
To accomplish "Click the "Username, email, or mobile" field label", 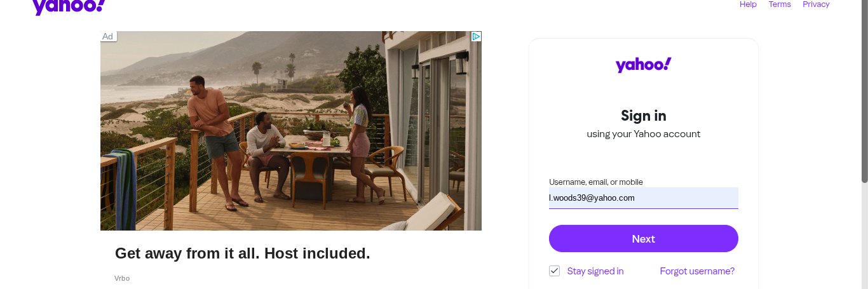I will pos(596,182).
